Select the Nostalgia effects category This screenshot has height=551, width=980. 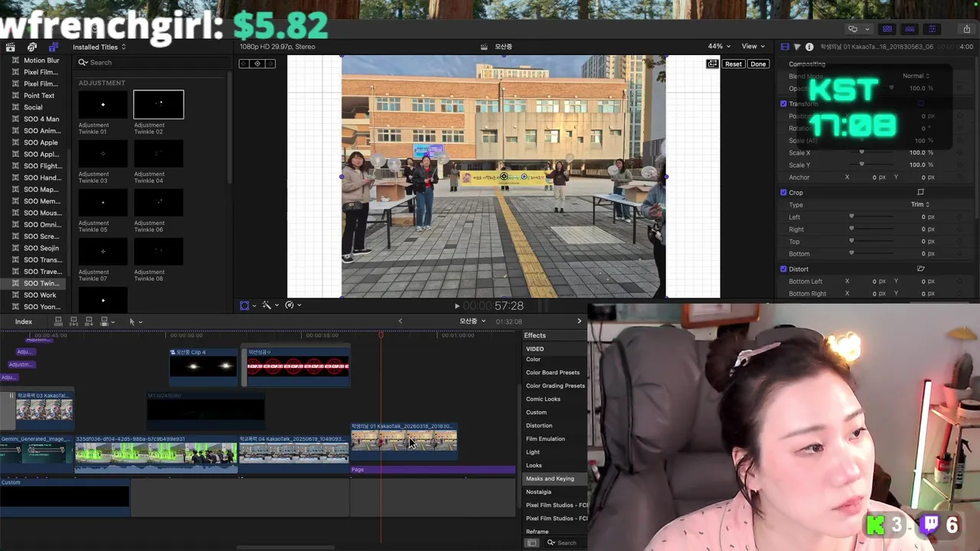click(538, 492)
